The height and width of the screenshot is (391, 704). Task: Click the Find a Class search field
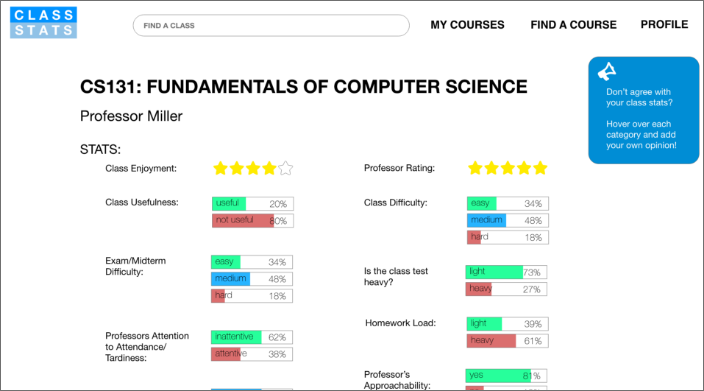(x=271, y=26)
